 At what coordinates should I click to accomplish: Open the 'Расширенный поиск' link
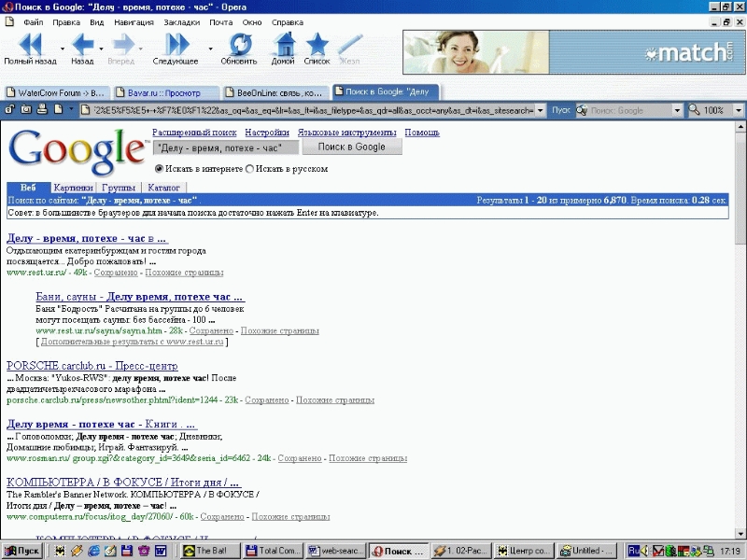[194, 133]
